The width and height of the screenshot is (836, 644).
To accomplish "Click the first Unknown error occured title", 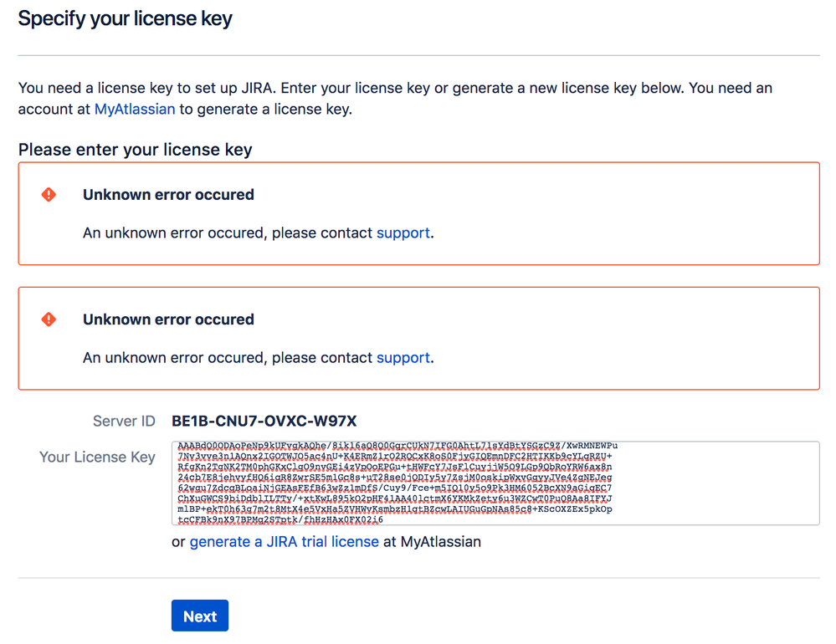I will click(168, 195).
